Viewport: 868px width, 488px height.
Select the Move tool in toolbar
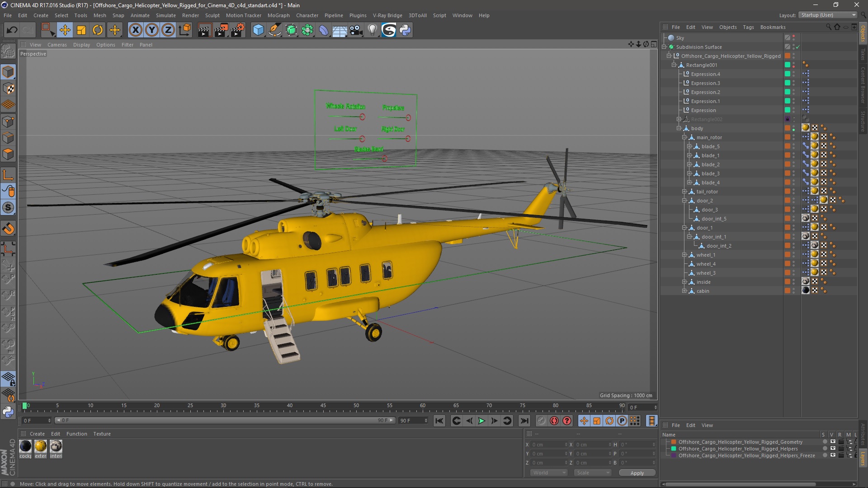65,30
